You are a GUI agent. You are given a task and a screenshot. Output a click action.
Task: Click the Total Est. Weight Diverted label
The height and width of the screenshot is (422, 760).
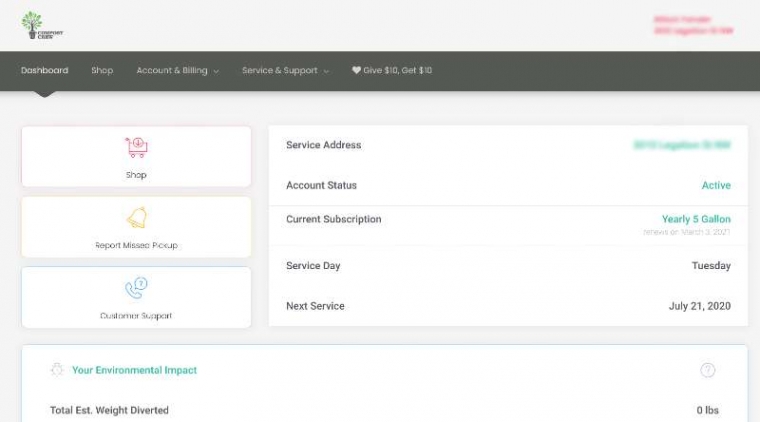point(110,410)
